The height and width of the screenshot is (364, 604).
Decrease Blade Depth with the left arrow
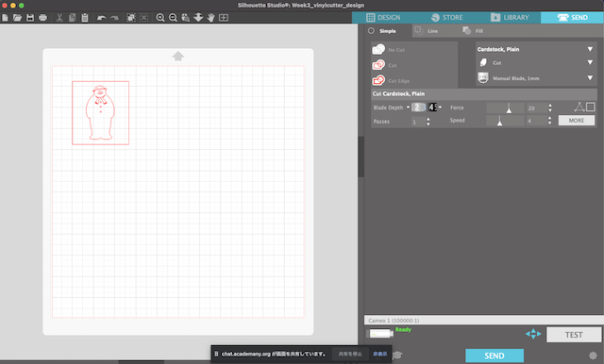[408, 108]
